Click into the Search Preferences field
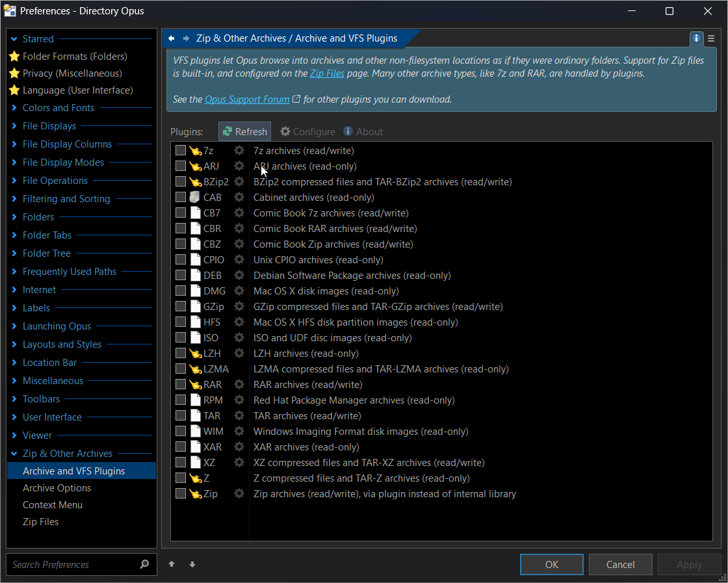Viewport: 728px width, 583px height. 74,564
